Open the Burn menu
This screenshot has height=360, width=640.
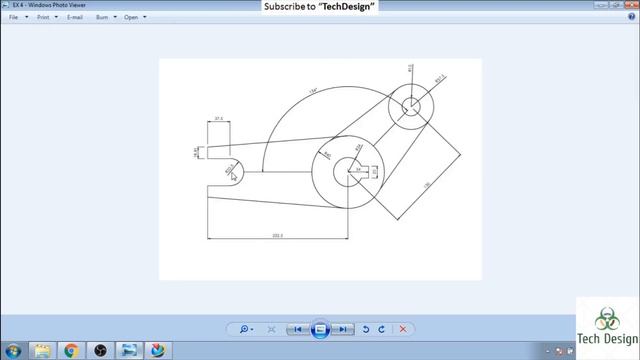pos(102,17)
